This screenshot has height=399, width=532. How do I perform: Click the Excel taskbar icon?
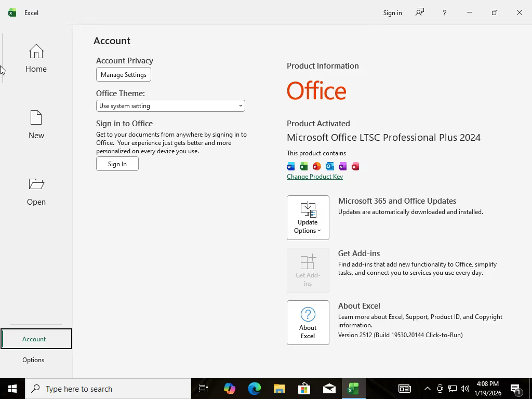(353, 389)
